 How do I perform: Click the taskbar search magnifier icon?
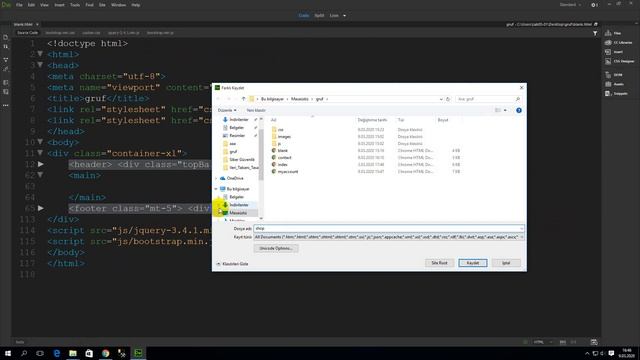click(x=24, y=353)
